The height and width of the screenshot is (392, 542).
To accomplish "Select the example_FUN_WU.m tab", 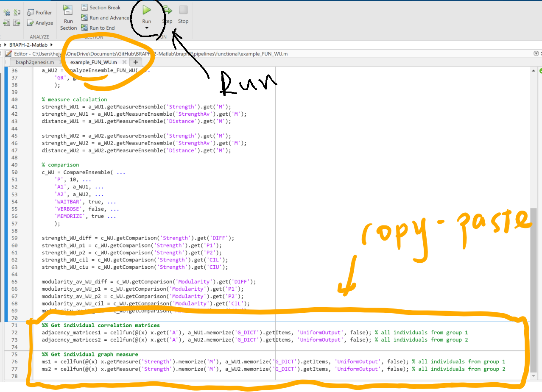I will [94, 62].
